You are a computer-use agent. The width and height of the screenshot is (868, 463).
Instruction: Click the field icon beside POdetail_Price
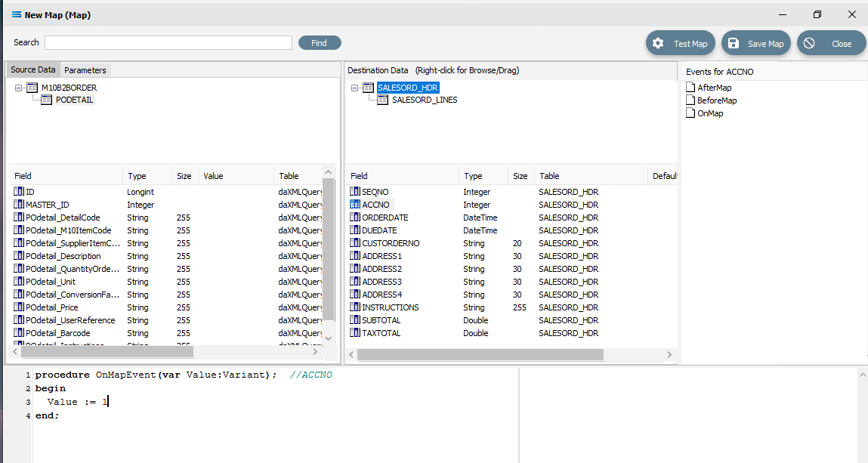(x=19, y=307)
